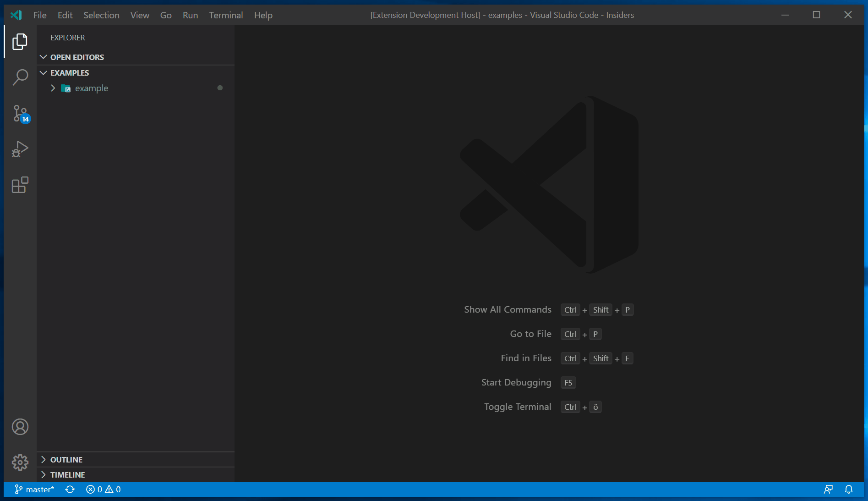Open Source Control showing 14 pending changes
The image size is (868, 501).
(19, 113)
